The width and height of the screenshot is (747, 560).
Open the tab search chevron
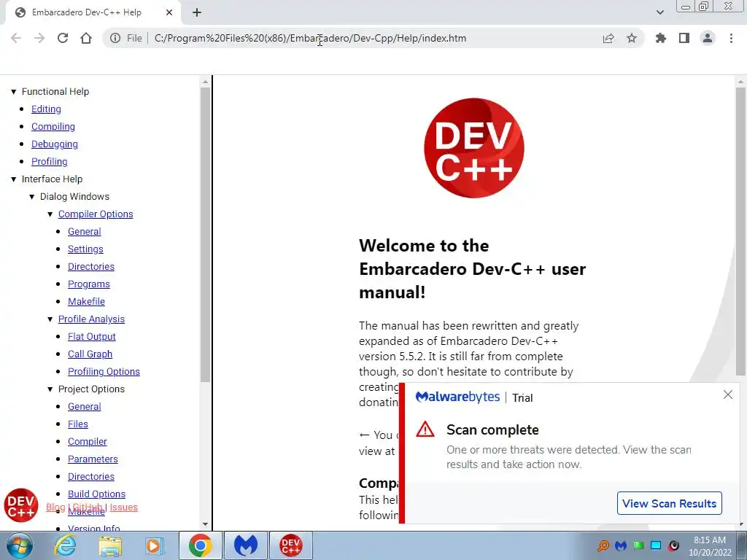pyautogui.click(x=659, y=12)
